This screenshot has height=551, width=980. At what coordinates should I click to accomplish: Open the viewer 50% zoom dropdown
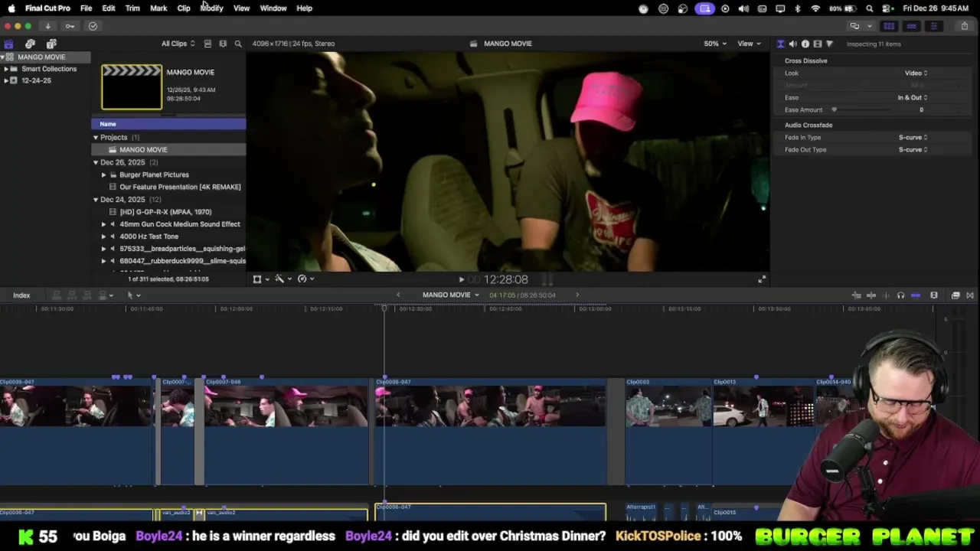point(715,44)
